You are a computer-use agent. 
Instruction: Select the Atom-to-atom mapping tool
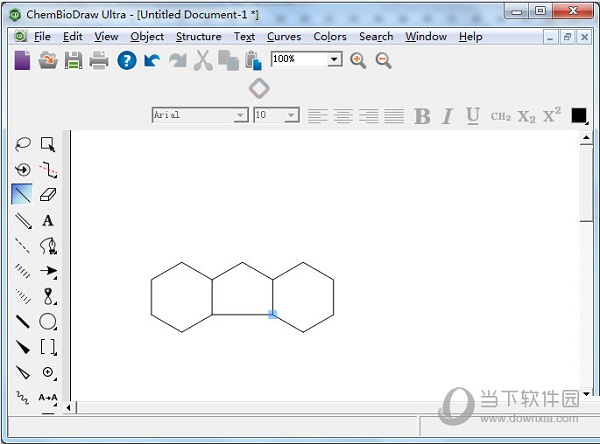pos(48,397)
